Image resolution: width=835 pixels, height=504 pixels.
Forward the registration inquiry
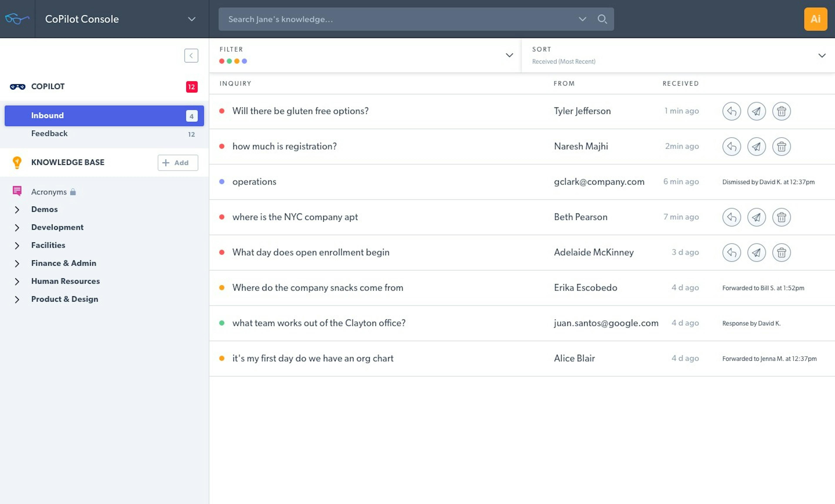(x=756, y=147)
